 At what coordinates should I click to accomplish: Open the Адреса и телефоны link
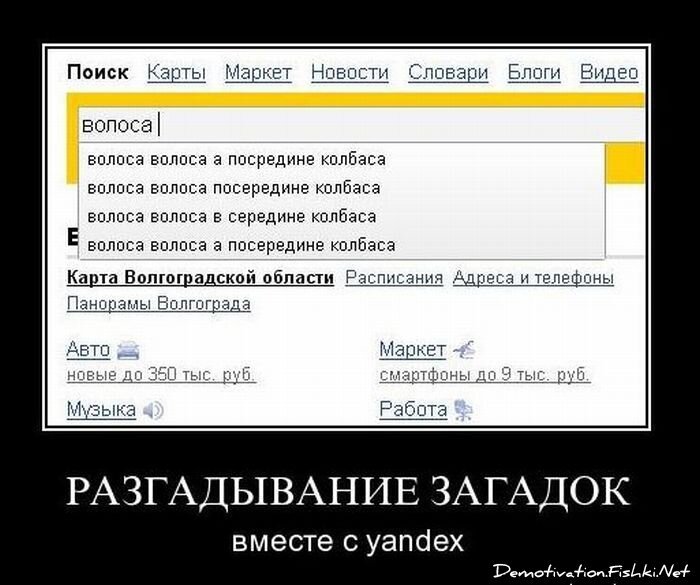tap(532, 278)
